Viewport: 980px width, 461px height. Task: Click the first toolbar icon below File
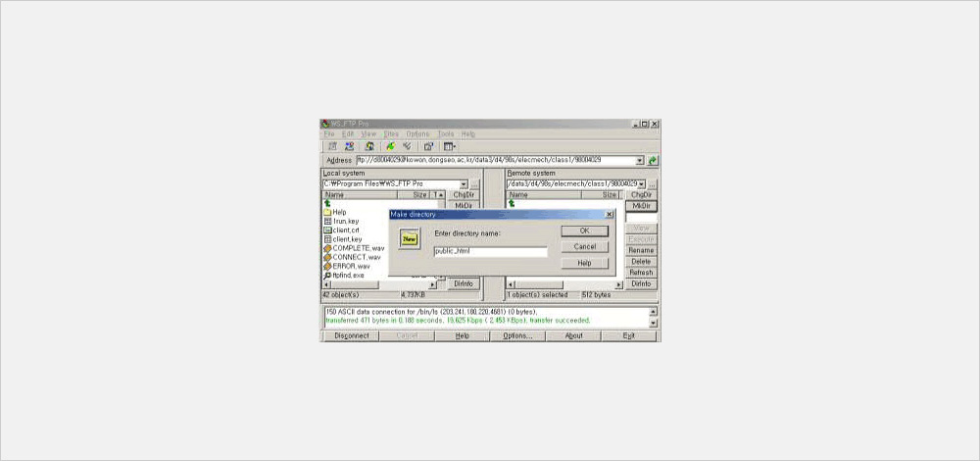pos(332,146)
